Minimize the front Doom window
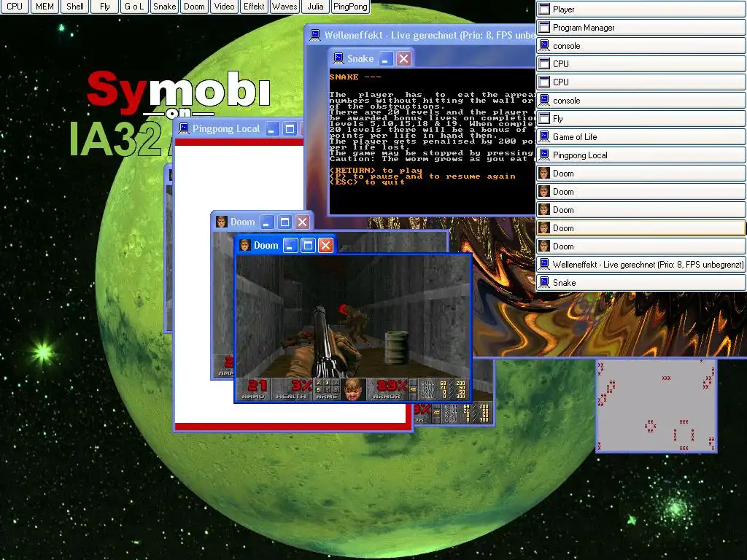Viewport: 747px width, 560px height. 290,245
